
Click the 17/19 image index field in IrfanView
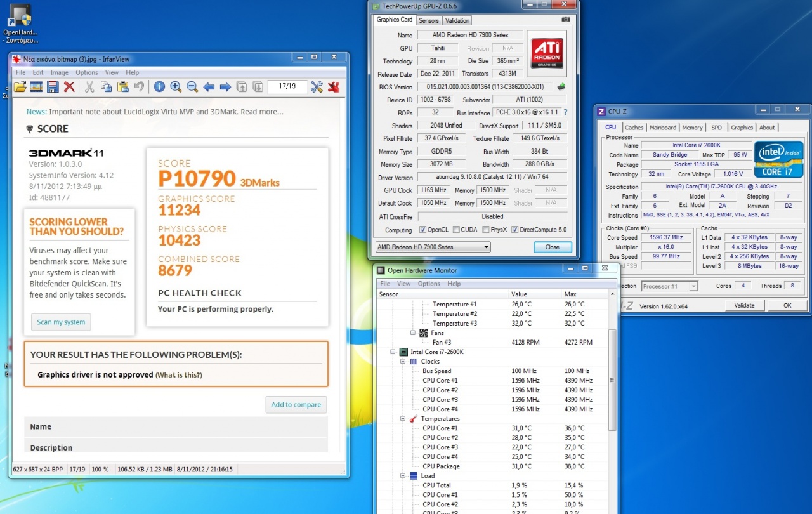point(287,87)
